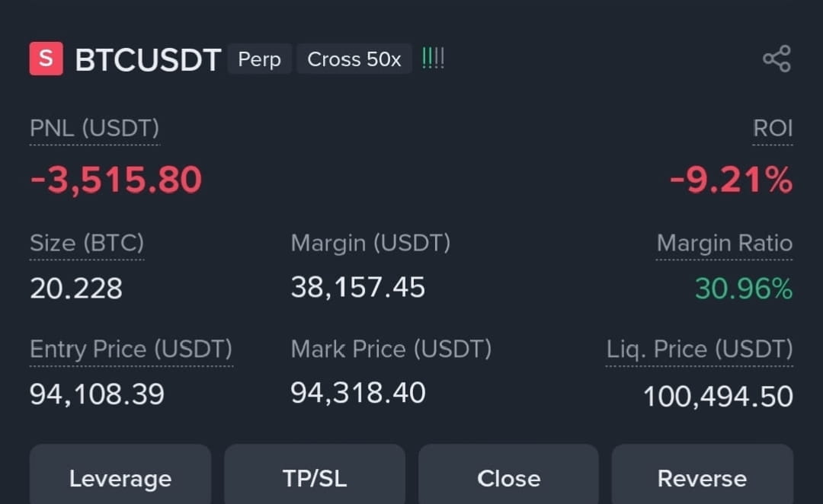Show Liq. Price (USDT) label explanation

700,349
